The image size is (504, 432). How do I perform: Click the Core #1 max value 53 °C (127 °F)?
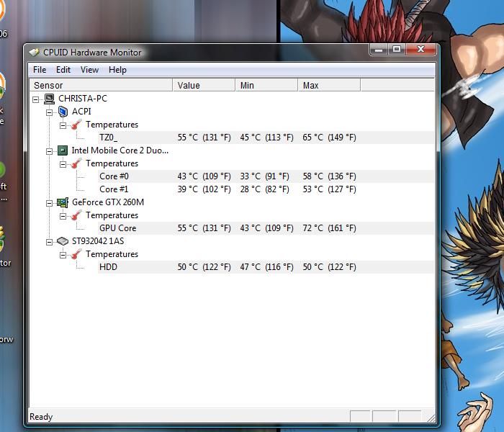(x=330, y=189)
